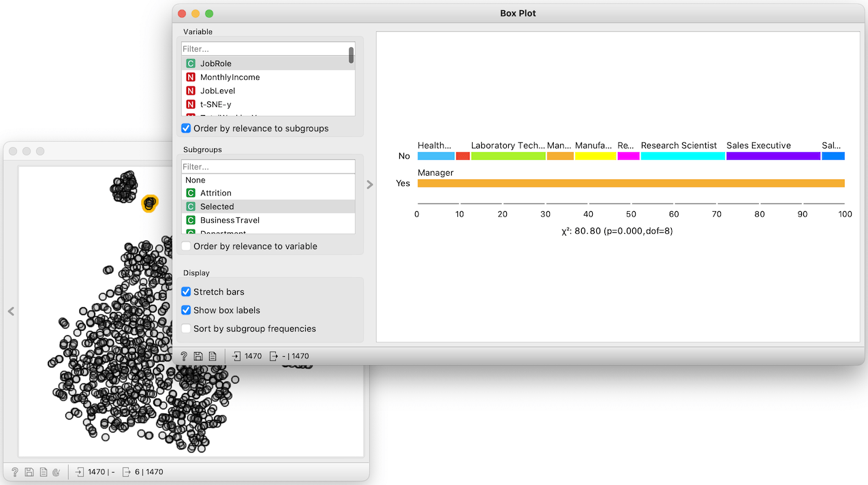
Task: Choose the Selected subgroup
Action: pyautogui.click(x=268, y=206)
